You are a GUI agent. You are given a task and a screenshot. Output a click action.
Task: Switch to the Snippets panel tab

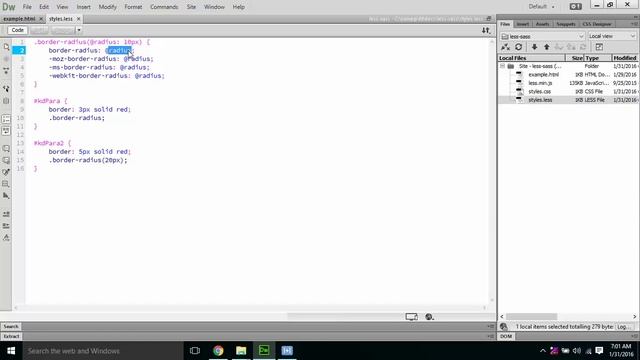tap(566, 24)
